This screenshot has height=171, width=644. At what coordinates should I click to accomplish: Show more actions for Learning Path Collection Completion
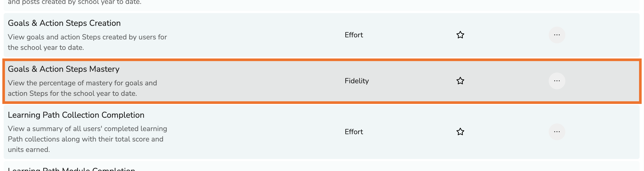557,132
